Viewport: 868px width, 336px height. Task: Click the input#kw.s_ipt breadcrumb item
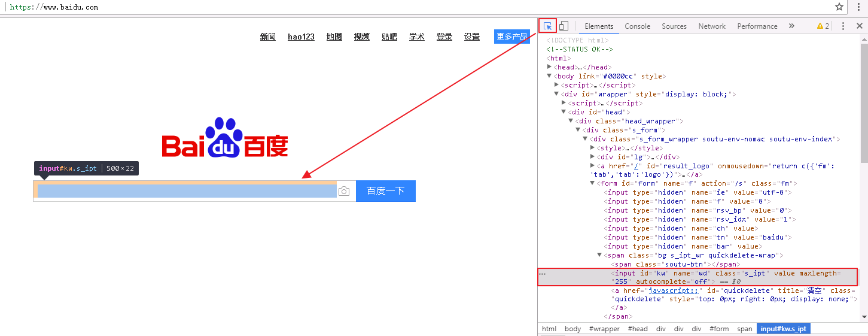point(784,329)
